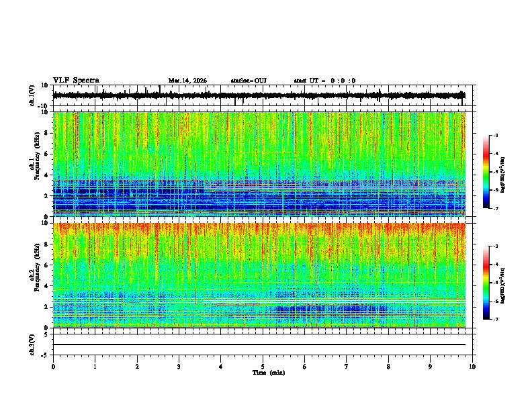Click the "-7" label on ch.2 color scale
532x411 pixels.
coord(496,319)
